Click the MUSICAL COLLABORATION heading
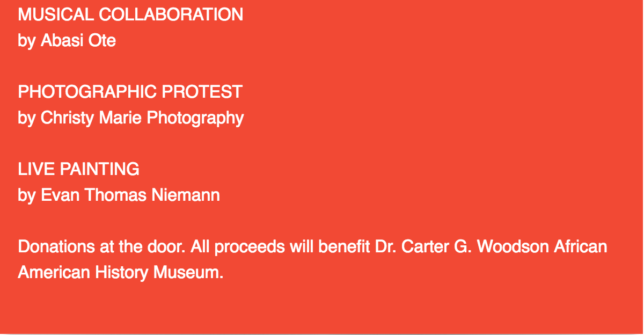 [130, 14]
